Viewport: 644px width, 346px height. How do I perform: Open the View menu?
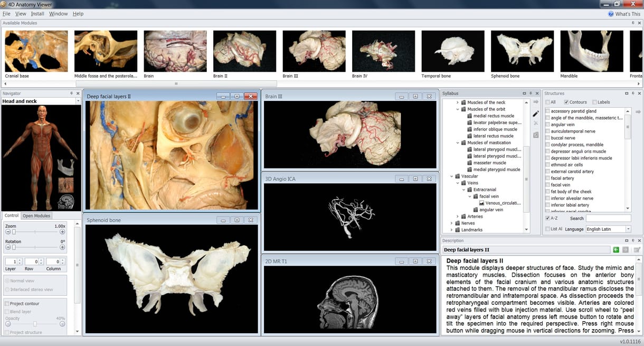(21, 14)
